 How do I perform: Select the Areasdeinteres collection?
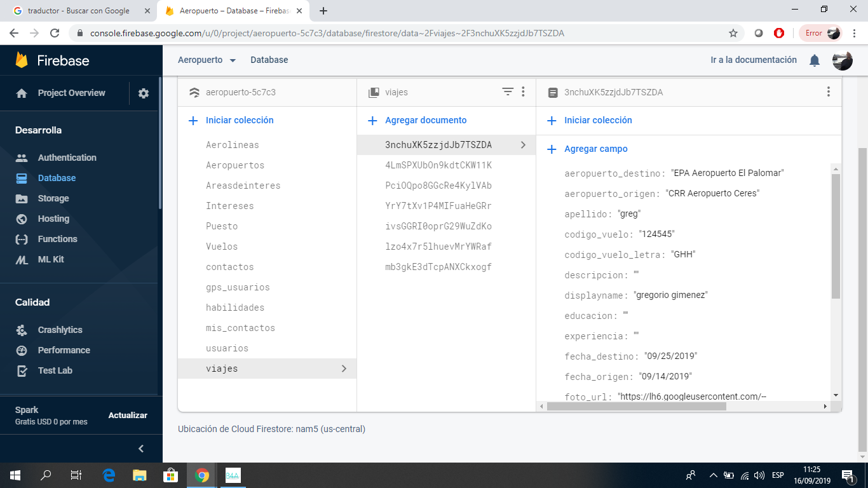(x=243, y=186)
